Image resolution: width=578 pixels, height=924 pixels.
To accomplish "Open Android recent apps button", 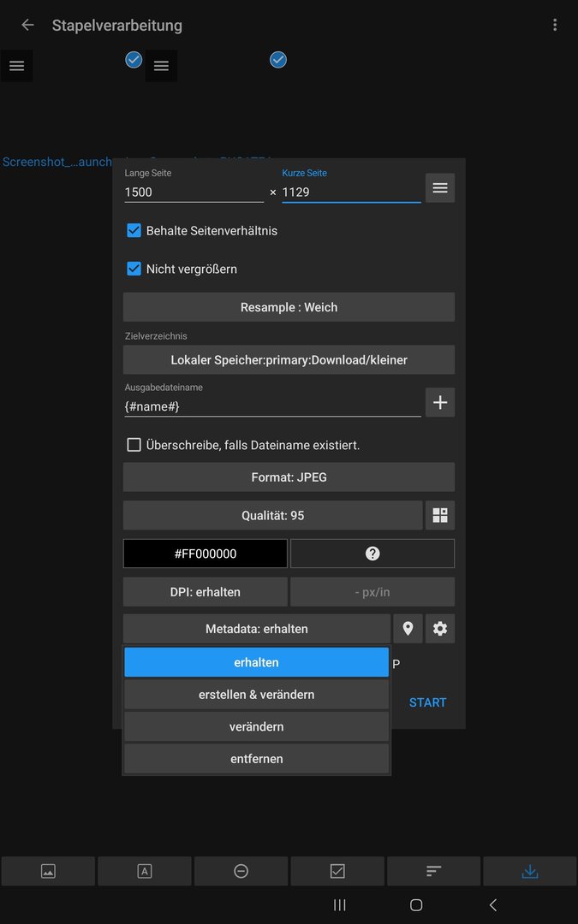I will coord(340,904).
